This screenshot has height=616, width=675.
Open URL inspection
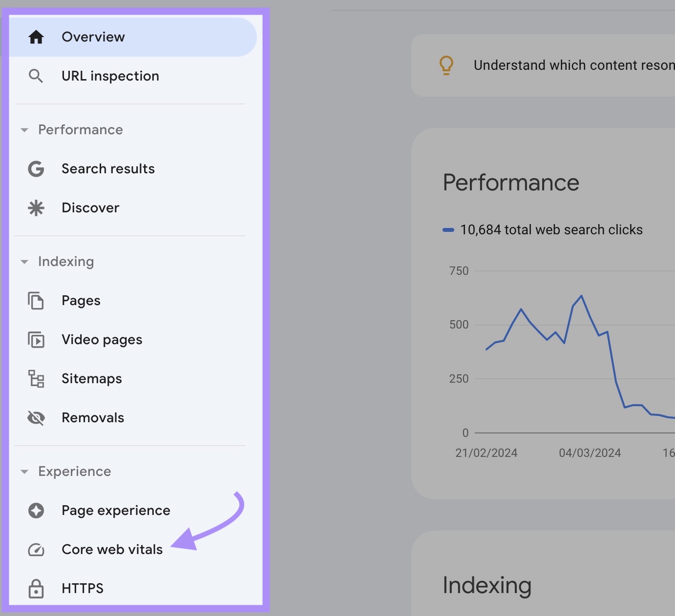coord(110,76)
